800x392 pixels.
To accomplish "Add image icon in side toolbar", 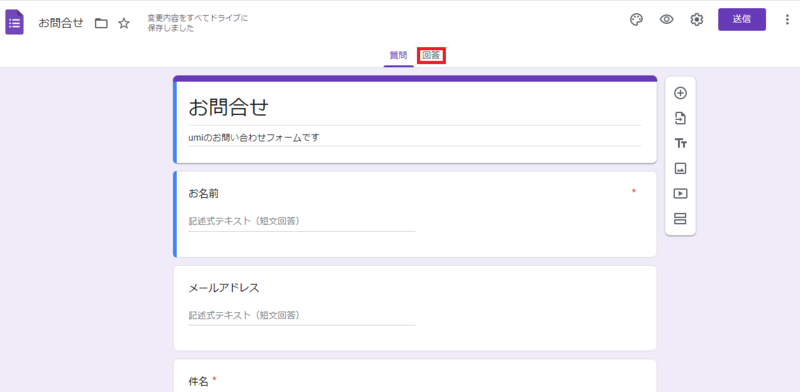I will point(681,168).
